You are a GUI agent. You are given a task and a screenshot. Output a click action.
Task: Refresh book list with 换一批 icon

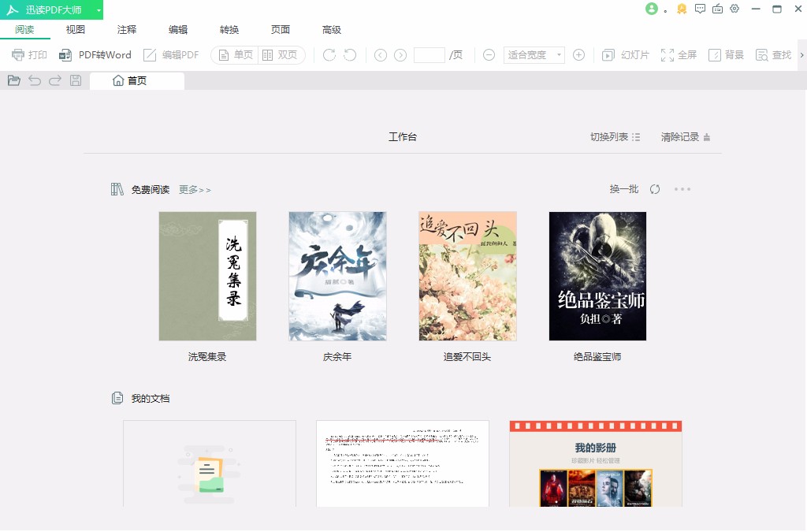(x=654, y=189)
